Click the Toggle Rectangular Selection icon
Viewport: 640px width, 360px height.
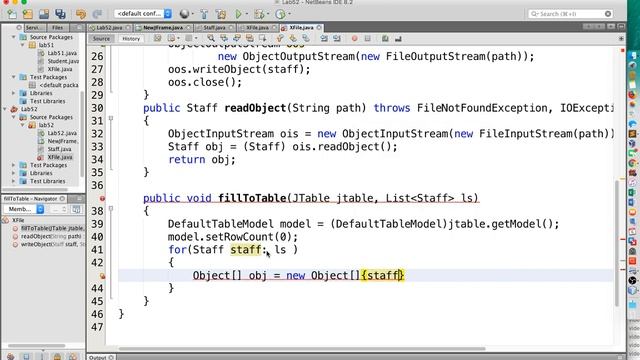pyautogui.click(x=262, y=39)
